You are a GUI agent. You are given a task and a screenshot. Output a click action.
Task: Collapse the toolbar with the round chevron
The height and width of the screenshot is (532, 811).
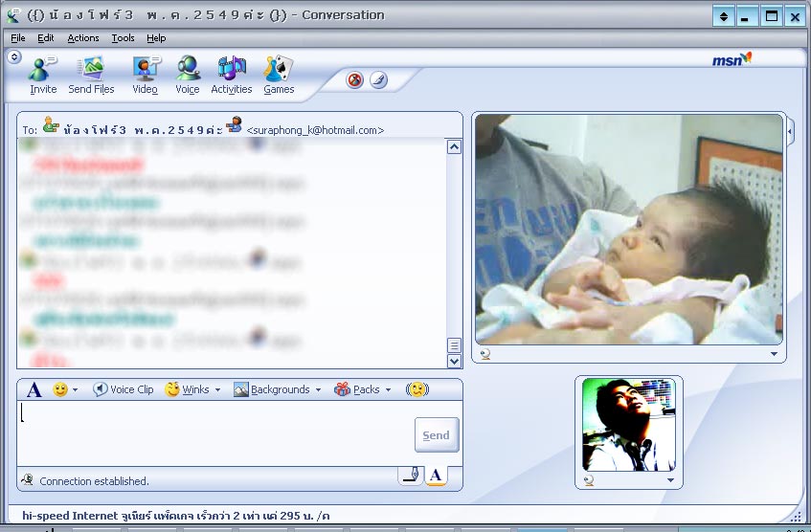(x=14, y=56)
